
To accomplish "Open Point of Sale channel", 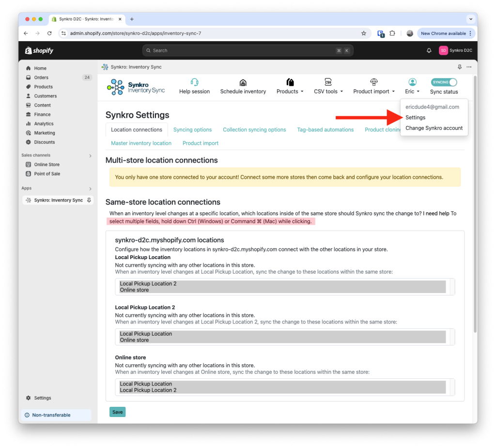I will tap(47, 174).
